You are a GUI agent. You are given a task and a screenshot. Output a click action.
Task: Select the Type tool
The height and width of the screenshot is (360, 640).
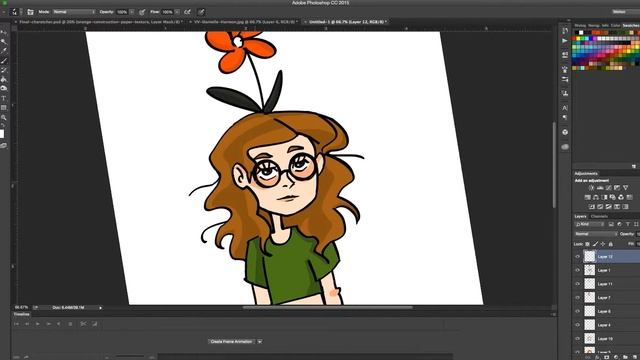[4, 98]
